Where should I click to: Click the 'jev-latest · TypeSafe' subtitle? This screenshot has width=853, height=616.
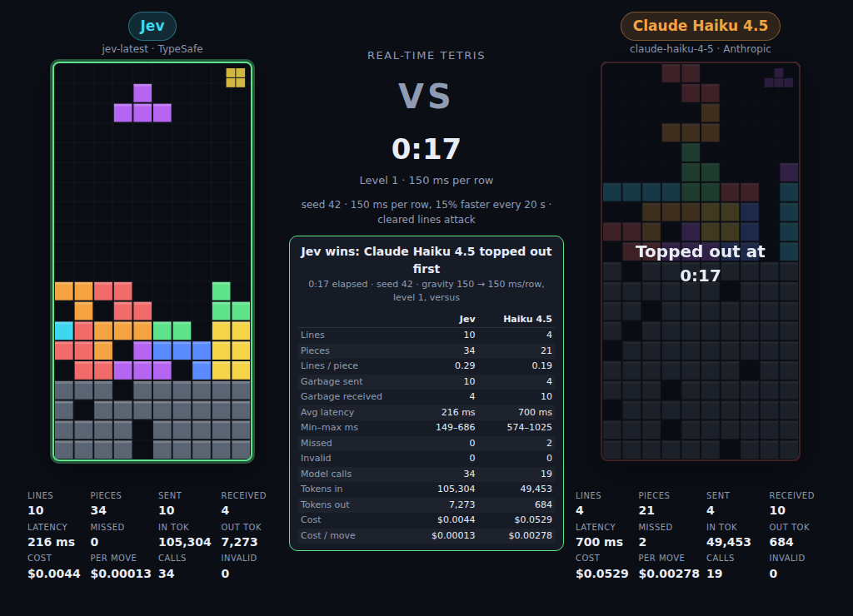coord(152,49)
